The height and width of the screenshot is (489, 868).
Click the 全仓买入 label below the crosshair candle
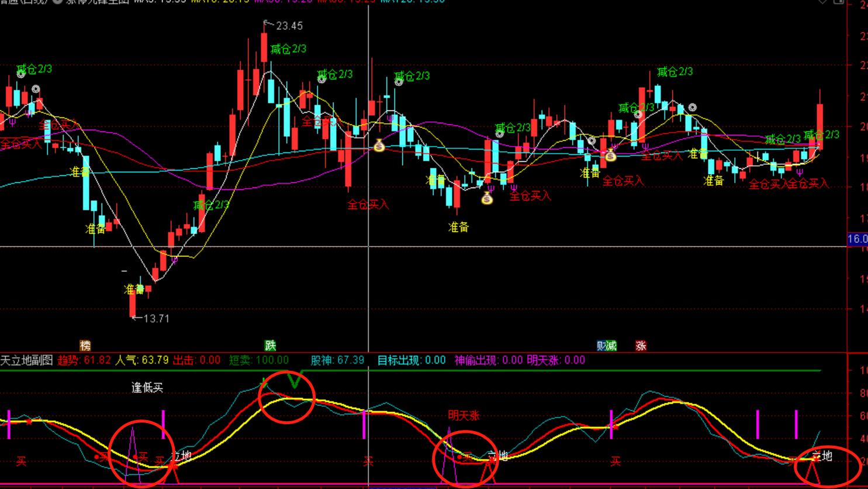point(368,204)
